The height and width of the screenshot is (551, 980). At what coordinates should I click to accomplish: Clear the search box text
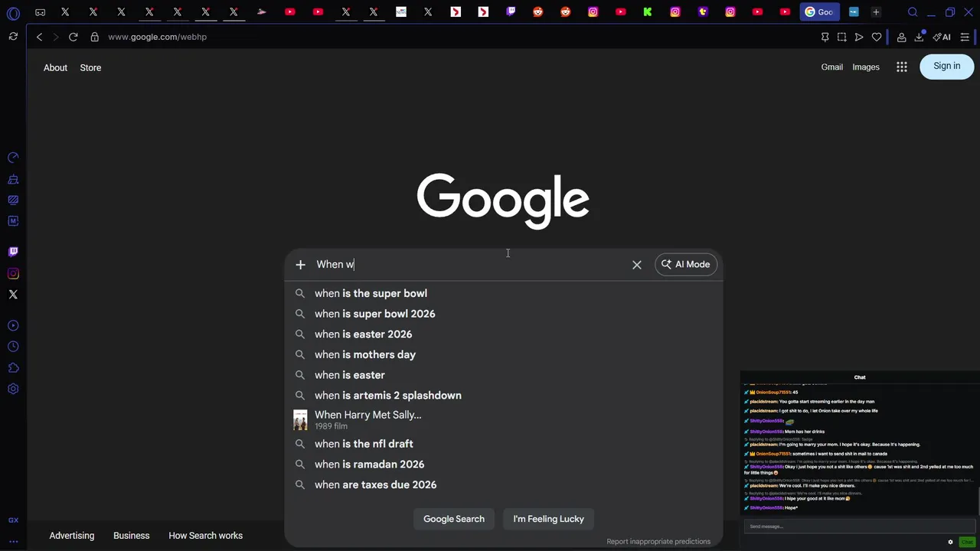tap(637, 265)
